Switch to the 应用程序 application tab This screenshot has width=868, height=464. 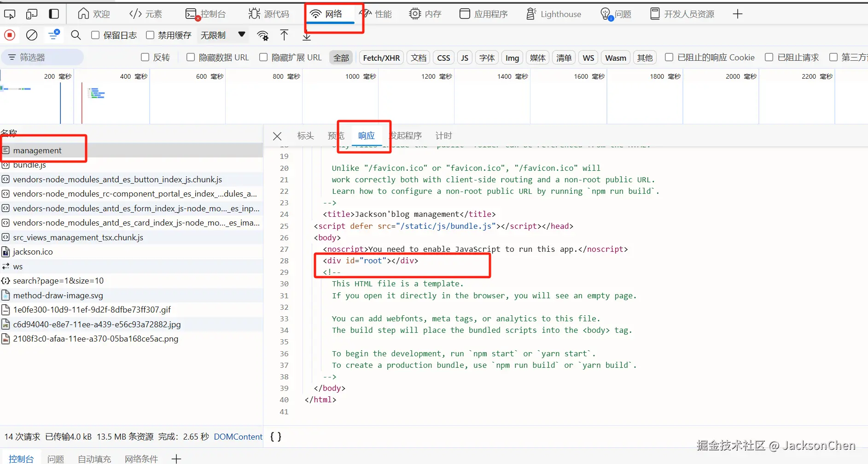(484, 14)
